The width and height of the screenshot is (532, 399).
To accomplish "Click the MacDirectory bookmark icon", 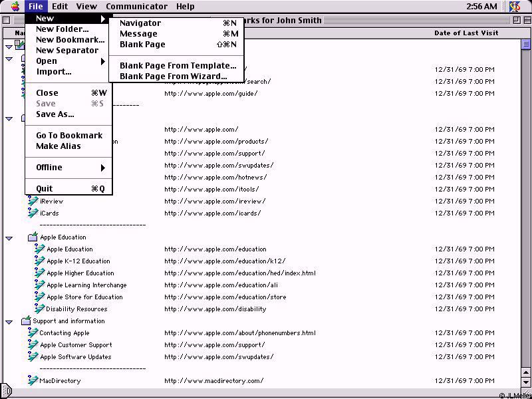I will coord(33,380).
